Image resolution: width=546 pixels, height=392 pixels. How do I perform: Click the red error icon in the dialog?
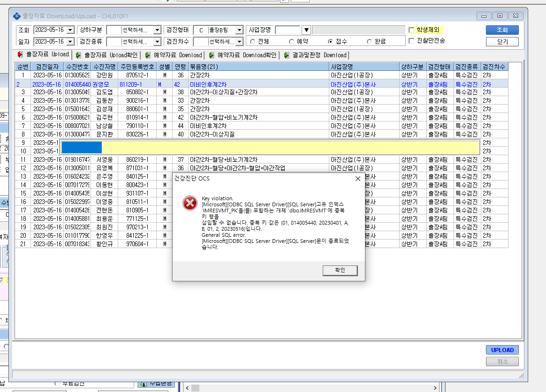(x=190, y=203)
